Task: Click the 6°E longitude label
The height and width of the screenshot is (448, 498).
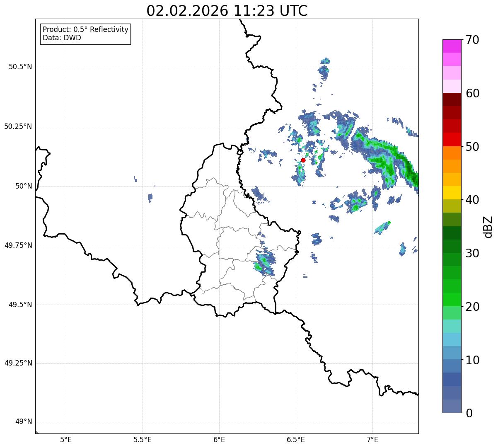Action: point(219,440)
